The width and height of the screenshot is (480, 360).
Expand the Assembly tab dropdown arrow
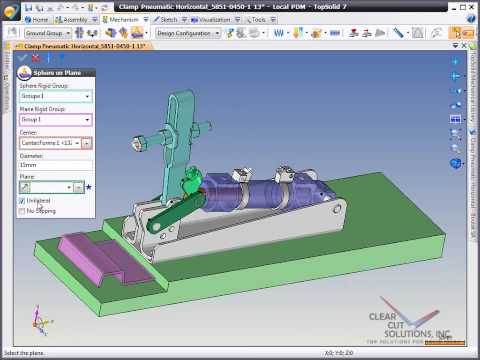[x=95, y=20]
